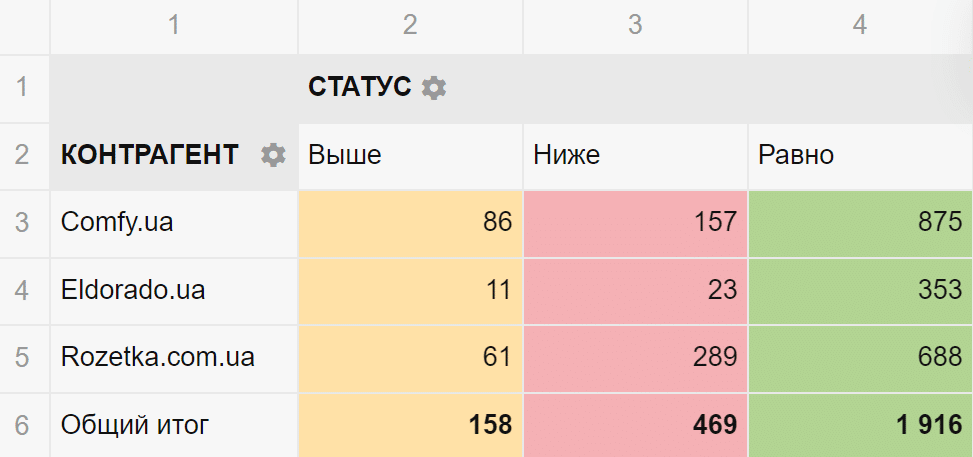Screen dimensions: 973x457
Task: Click the green cell with value 875
Action: [860, 222]
